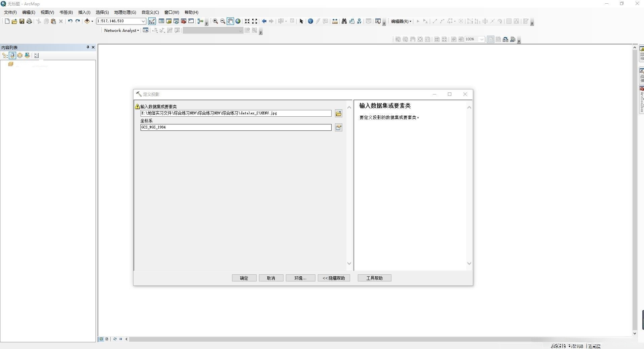Choose the Select Elements arrow tool
Viewport: 644px width, 349px height.
pos(301,21)
